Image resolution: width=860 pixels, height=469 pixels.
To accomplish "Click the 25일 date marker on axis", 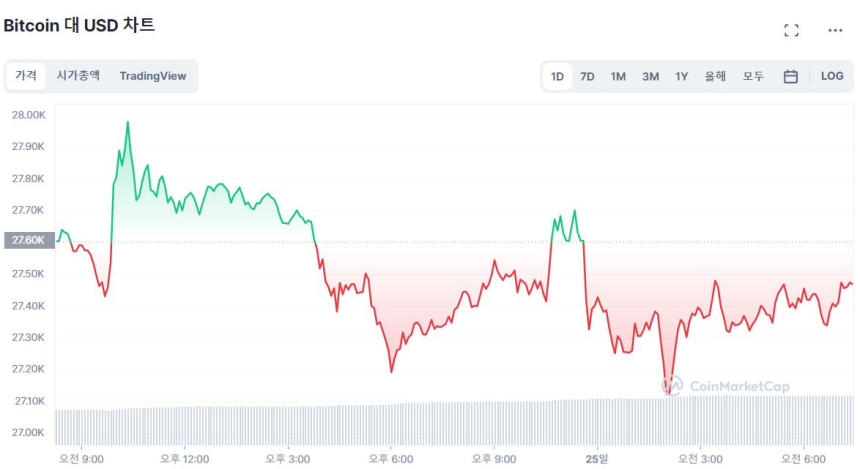I will pyautogui.click(x=596, y=458).
